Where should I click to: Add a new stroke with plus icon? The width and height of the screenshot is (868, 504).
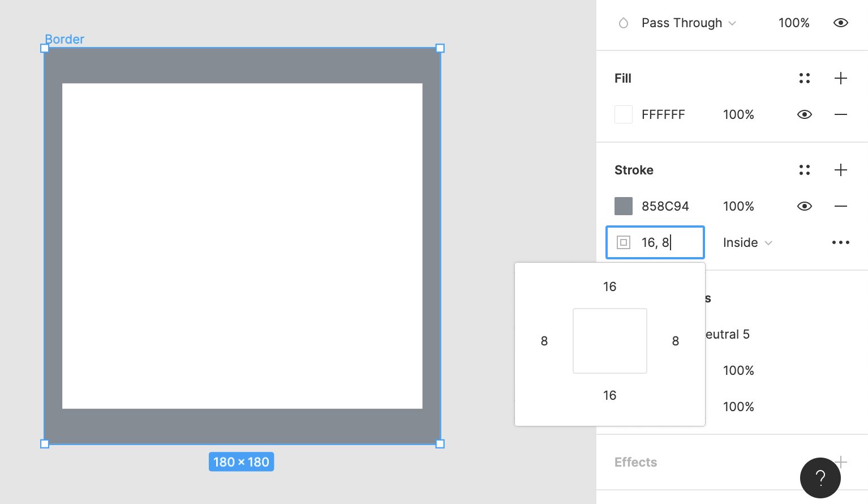(x=840, y=170)
